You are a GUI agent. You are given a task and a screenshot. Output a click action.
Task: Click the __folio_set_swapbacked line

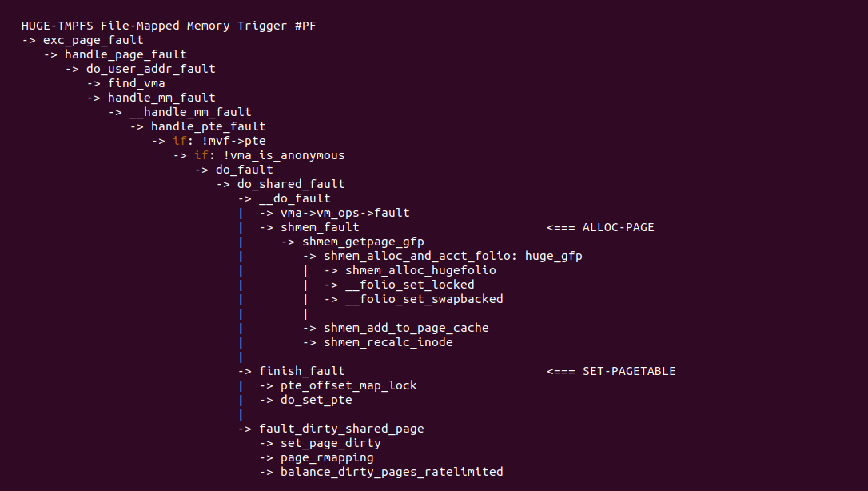(x=424, y=299)
